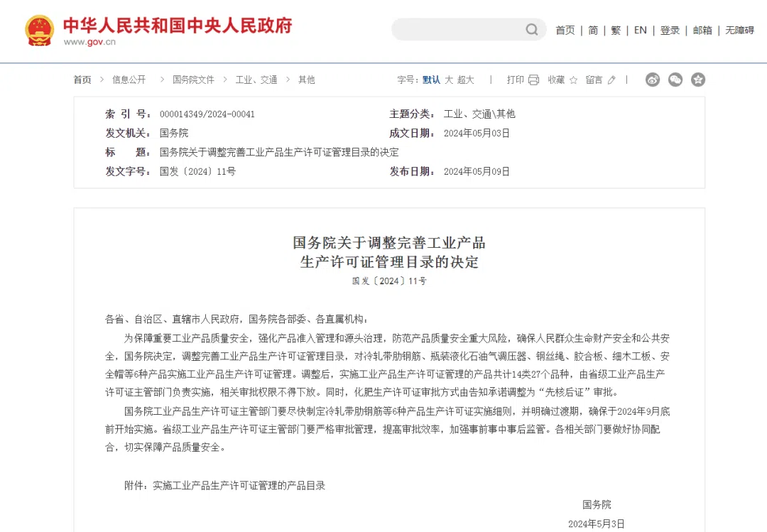Click document number 国发〔2024〕11号 in info table
This screenshot has width=767, height=532.
(197, 171)
